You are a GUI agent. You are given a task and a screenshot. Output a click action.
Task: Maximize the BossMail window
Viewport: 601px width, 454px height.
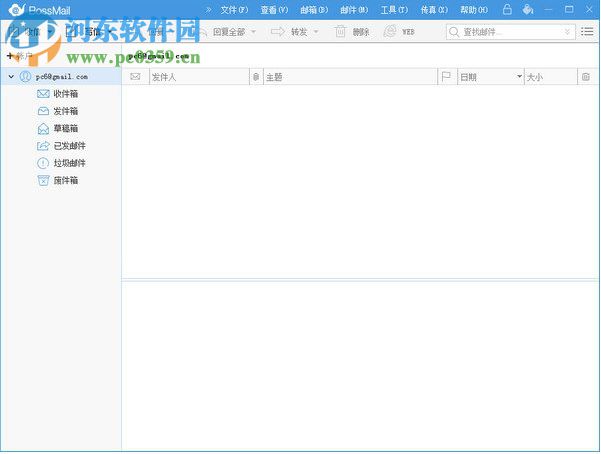[x=569, y=9]
